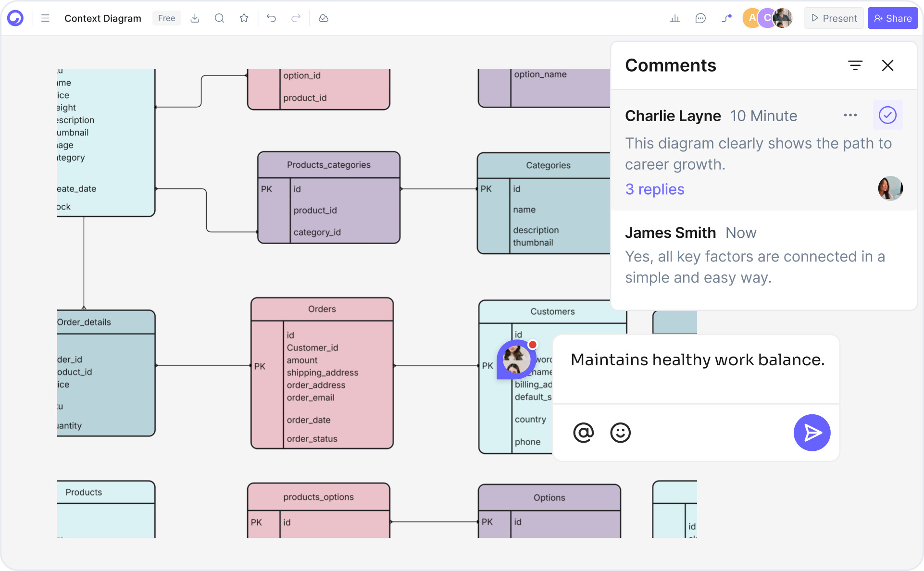
Task: Download the diagram
Action: click(195, 18)
